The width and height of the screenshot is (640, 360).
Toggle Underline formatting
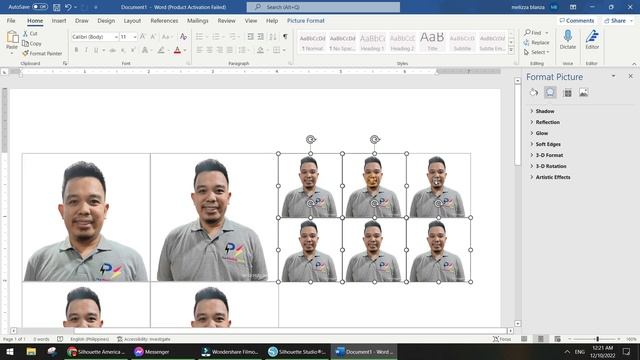[96, 50]
